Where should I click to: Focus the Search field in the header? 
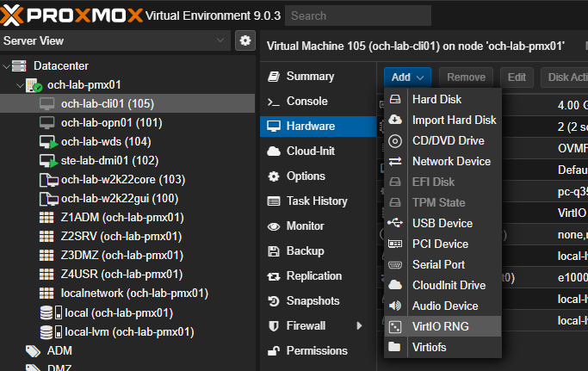pos(358,15)
